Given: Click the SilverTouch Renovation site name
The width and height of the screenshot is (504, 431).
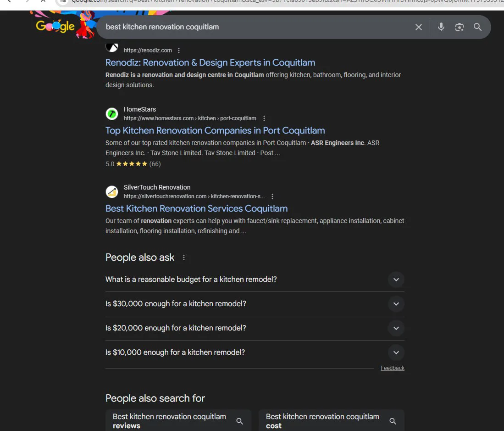Looking at the screenshot, I should pyautogui.click(x=157, y=187).
